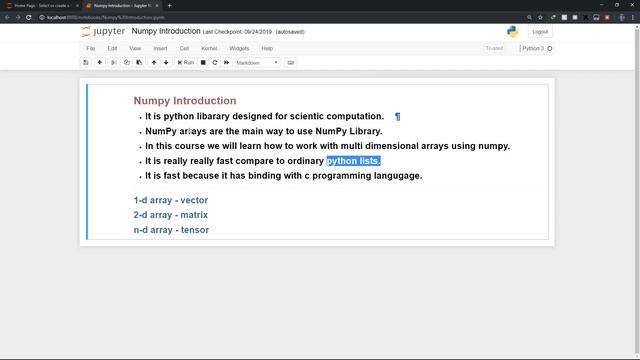640x360 pixels.
Task: Open the cell type Markdown dropdown
Action: pos(257,62)
